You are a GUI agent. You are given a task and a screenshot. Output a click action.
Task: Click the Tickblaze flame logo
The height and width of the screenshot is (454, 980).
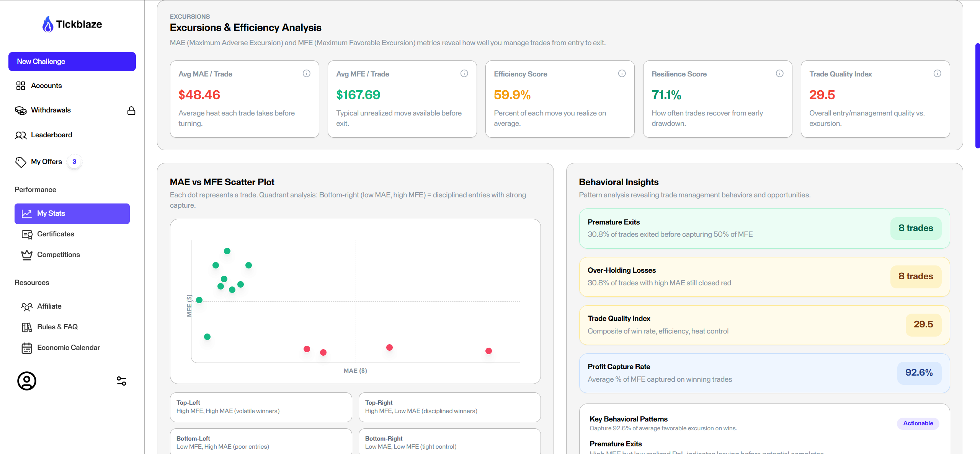(x=48, y=24)
